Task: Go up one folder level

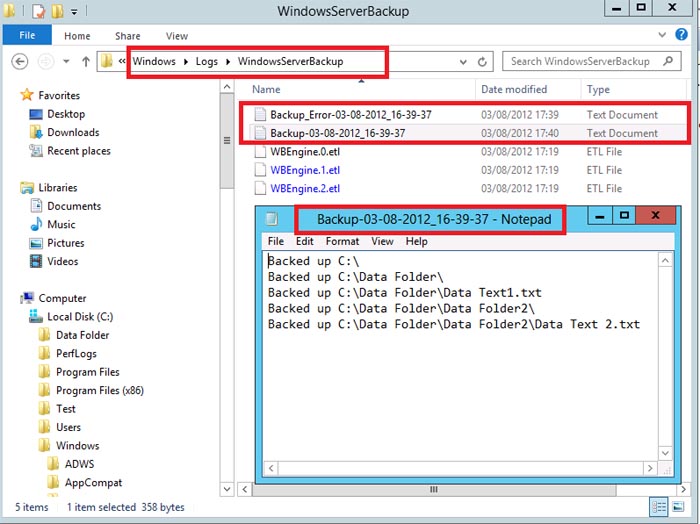Action: tap(86, 61)
